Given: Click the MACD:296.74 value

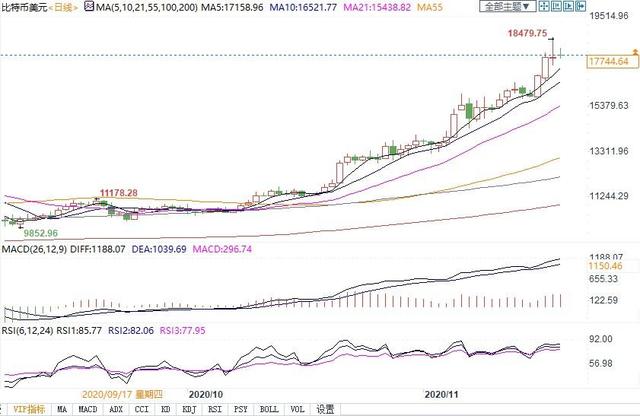Looking at the screenshot, I should point(222,249).
